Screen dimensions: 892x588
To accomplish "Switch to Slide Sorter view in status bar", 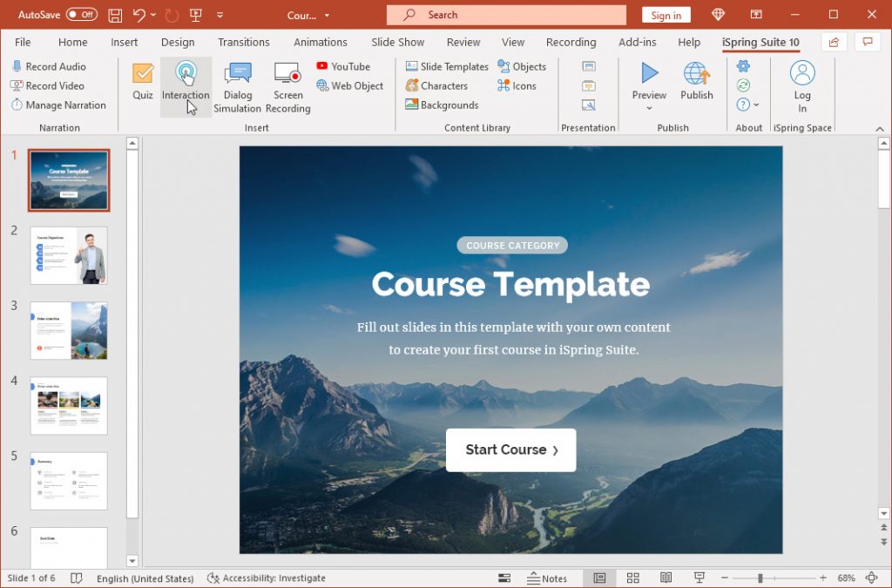I will [x=632, y=578].
